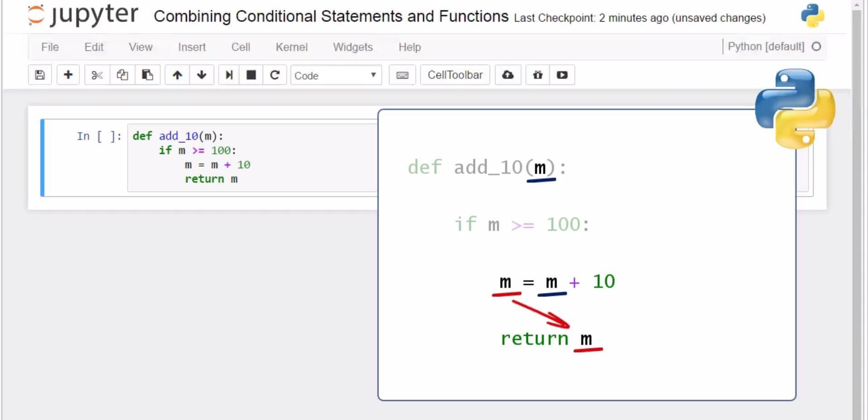
Task: Paste cell below icon
Action: point(147,75)
